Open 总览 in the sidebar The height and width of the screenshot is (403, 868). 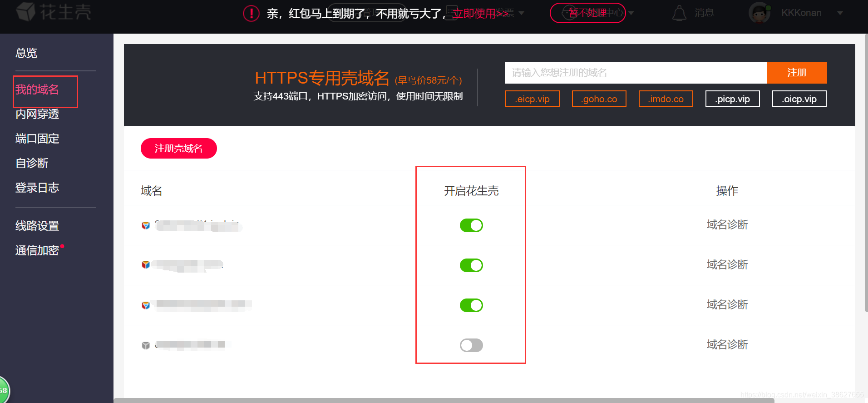tap(26, 53)
